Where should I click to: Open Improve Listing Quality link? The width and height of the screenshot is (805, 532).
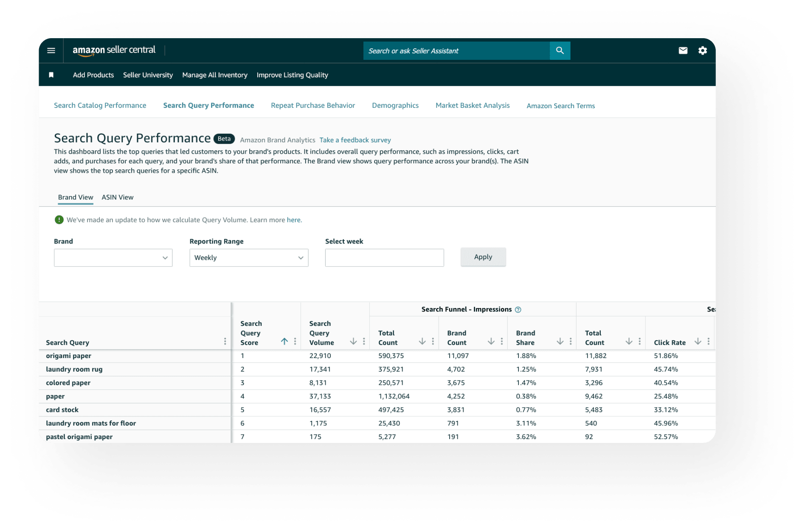click(x=292, y=75)
